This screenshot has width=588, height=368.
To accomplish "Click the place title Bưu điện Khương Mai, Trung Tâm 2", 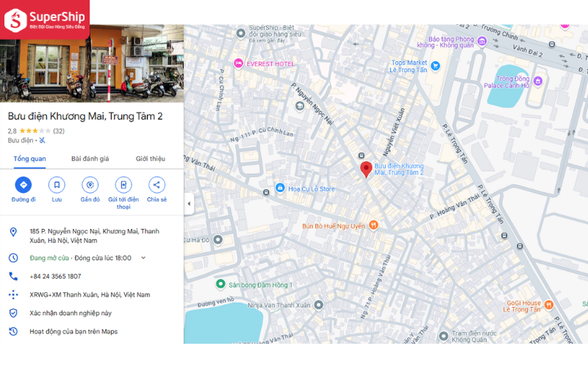I will [85, 116].
